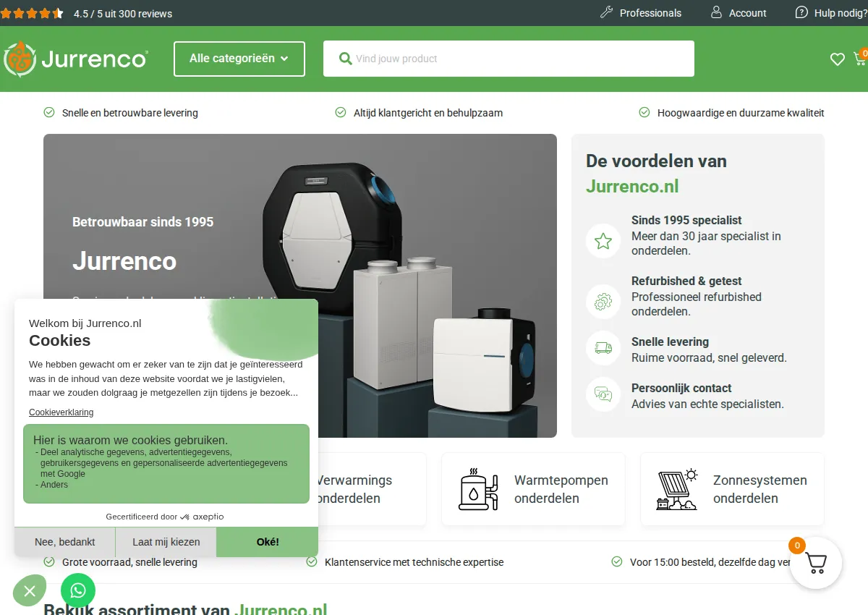Click the 4.5 / 5 uit 300 reviews text

(123, 14)
